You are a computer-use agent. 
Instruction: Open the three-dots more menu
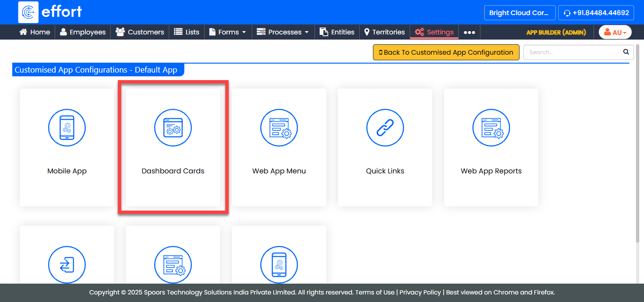click(469, 33)
